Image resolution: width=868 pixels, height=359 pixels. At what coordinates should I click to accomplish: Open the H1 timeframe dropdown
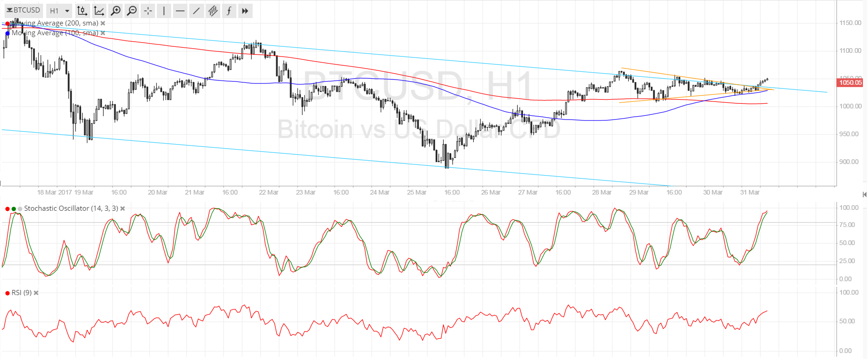(60, 11)
